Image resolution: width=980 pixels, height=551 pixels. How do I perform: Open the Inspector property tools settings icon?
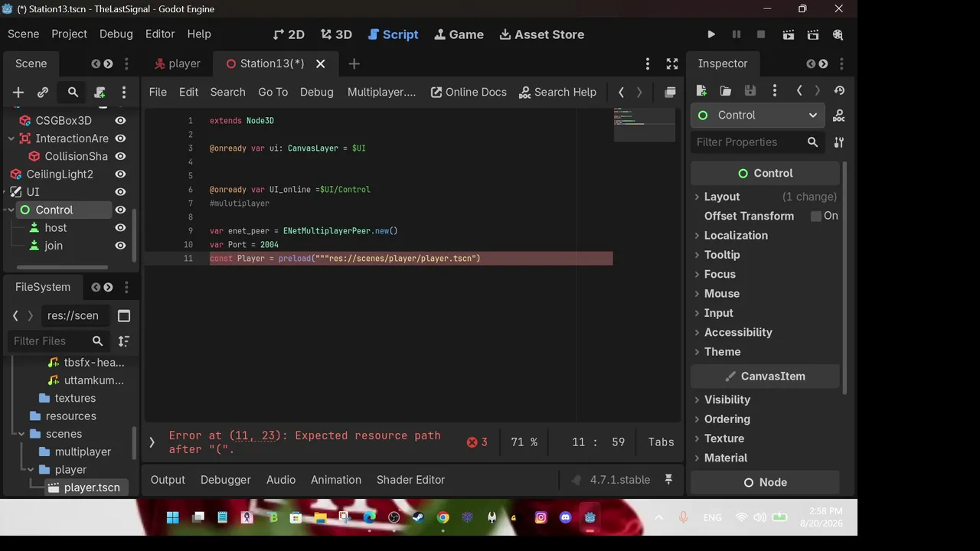point(839,142)
